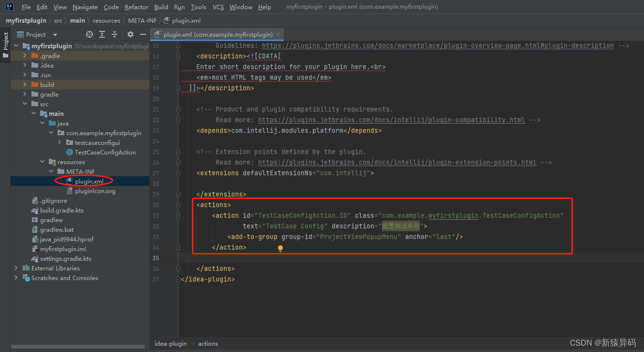Click myfirstplugin in the breadcrumb bar
The height and width of the screenshot is (352, 644).
(26, 20)
